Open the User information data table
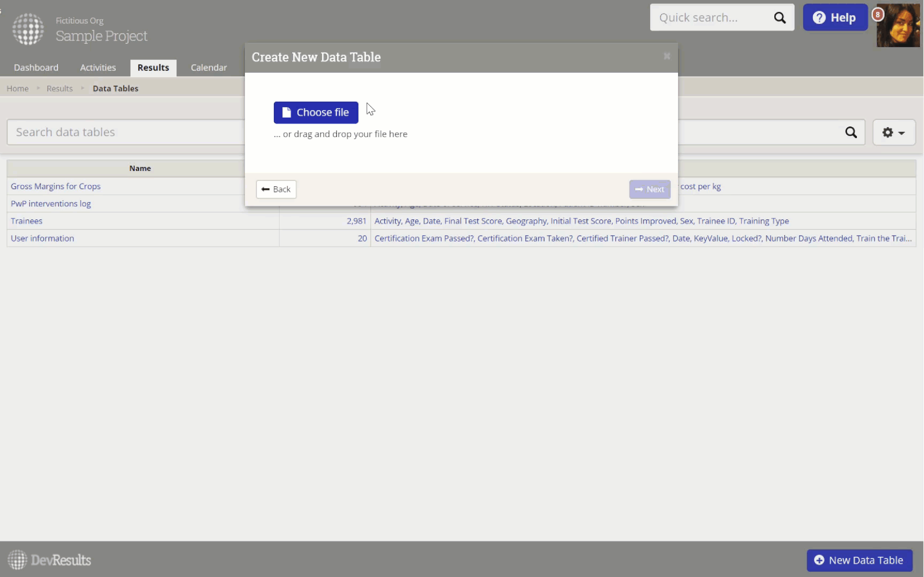The height and width of the screenshot is (577, 924). [42, 238]
